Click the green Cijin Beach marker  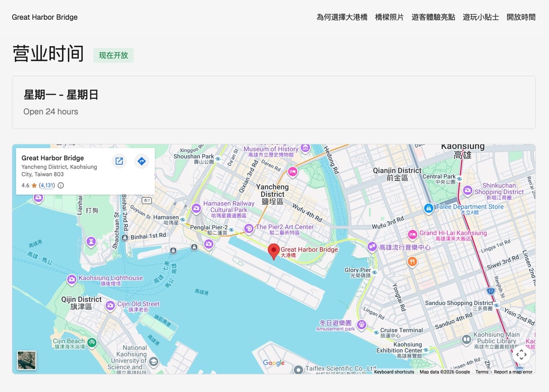(91, 343)
